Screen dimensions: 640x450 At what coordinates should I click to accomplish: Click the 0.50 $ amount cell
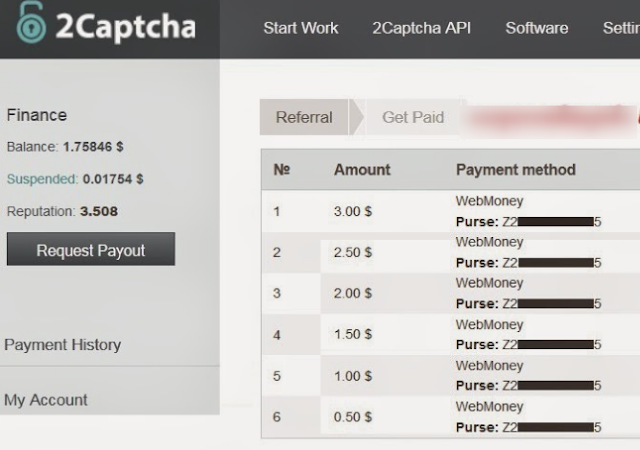(x=353, y=417)
